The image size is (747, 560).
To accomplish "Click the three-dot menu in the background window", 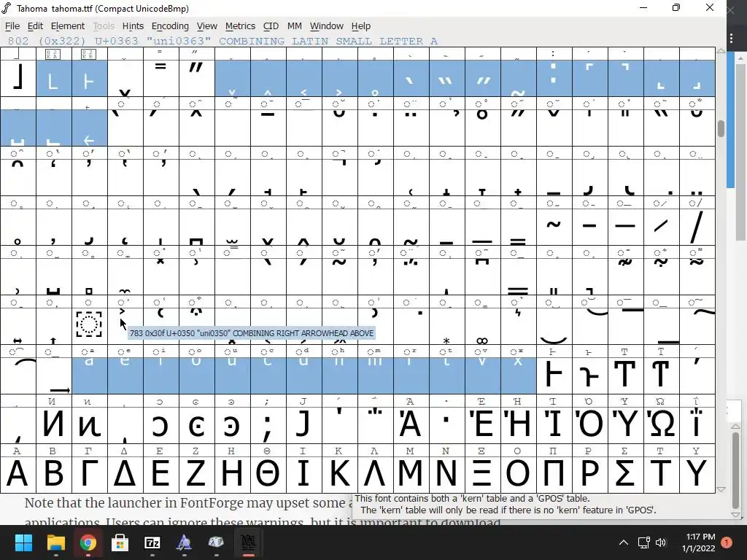I will click(731, 38).
